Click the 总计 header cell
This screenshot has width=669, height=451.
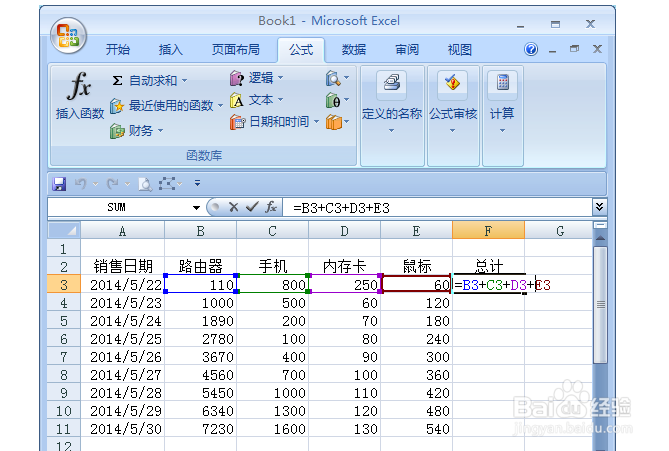point(488,266)
